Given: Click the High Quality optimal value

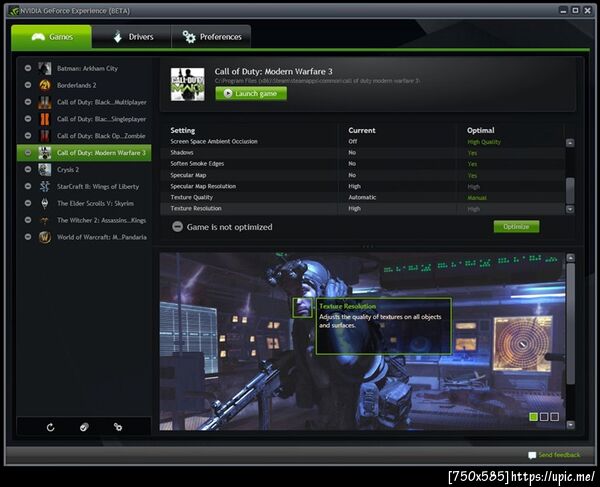Looking at the screenshot, I should [484, 142].
